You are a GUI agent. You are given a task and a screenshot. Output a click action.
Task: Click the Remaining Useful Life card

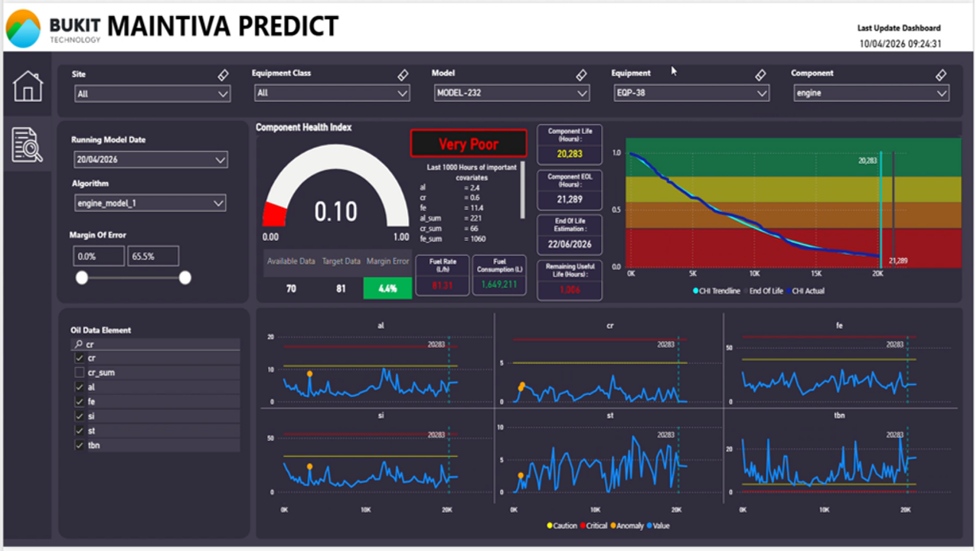(x=570, y=280)
